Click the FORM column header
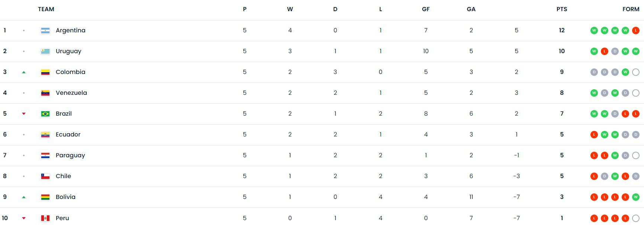 pos(631,9)
